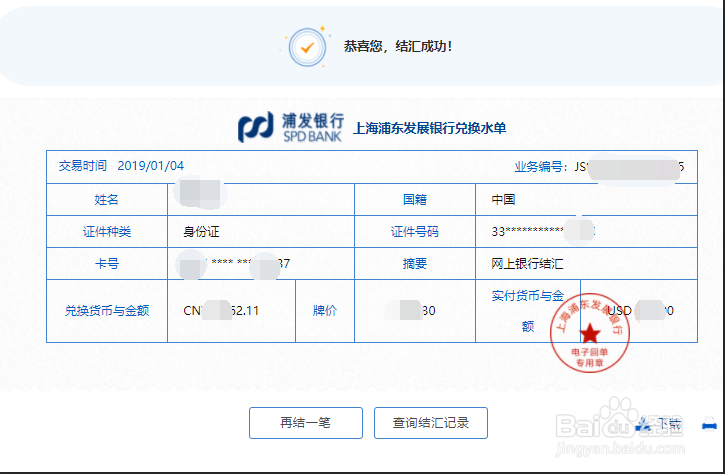Click the 牌价 label cell
This screenshot has height=474, width=725.
coord(325,311)
